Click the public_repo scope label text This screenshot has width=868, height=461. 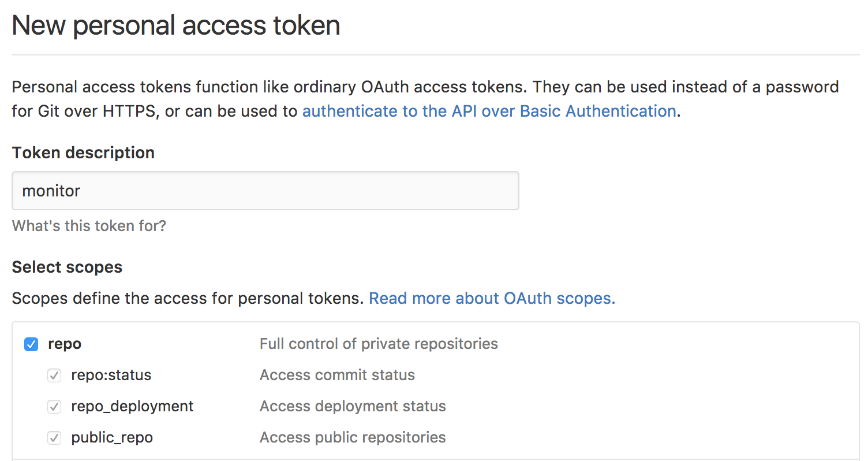pyautogui.click(x=112, y=437)
